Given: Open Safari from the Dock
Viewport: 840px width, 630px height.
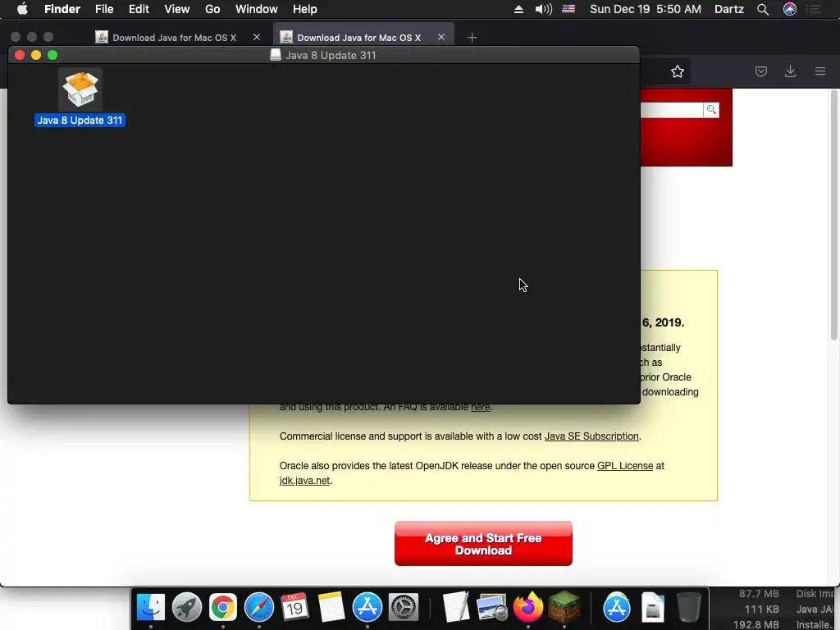Looking at the screenshot, I should (x=258, y=608).
